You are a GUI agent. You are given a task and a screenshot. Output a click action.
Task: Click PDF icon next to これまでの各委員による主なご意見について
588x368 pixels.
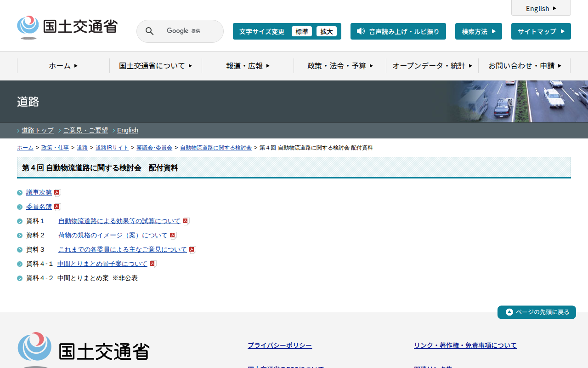pos(192,250)
